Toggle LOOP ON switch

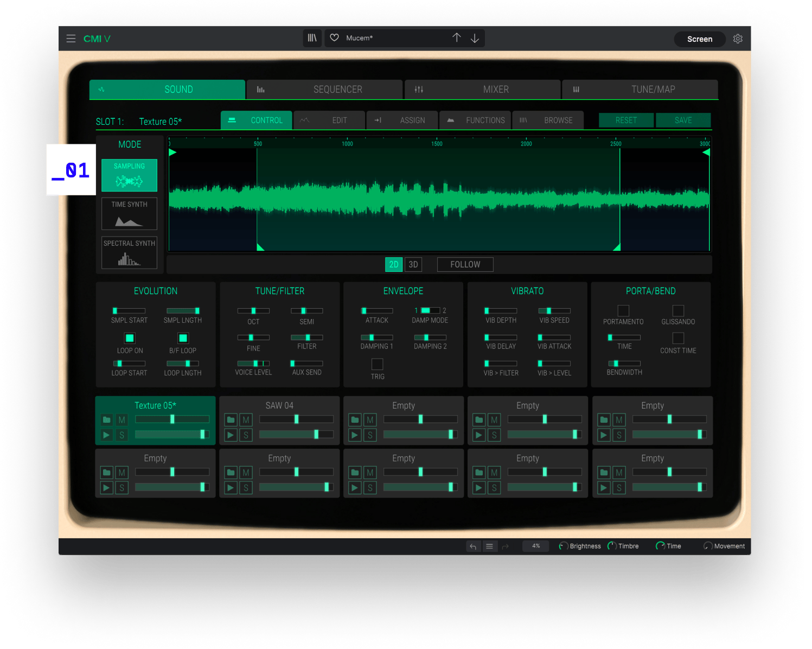(x=130, y=338)
